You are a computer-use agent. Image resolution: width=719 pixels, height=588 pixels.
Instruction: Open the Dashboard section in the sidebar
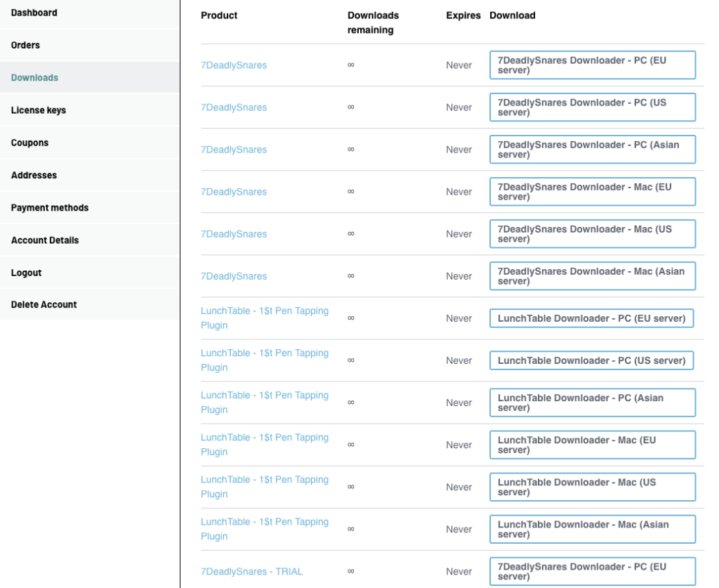click(34, 13)
